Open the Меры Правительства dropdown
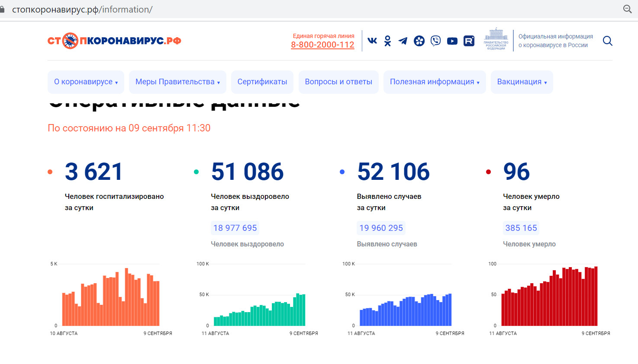The image size is (638, 364). click(x=177, y=82)
